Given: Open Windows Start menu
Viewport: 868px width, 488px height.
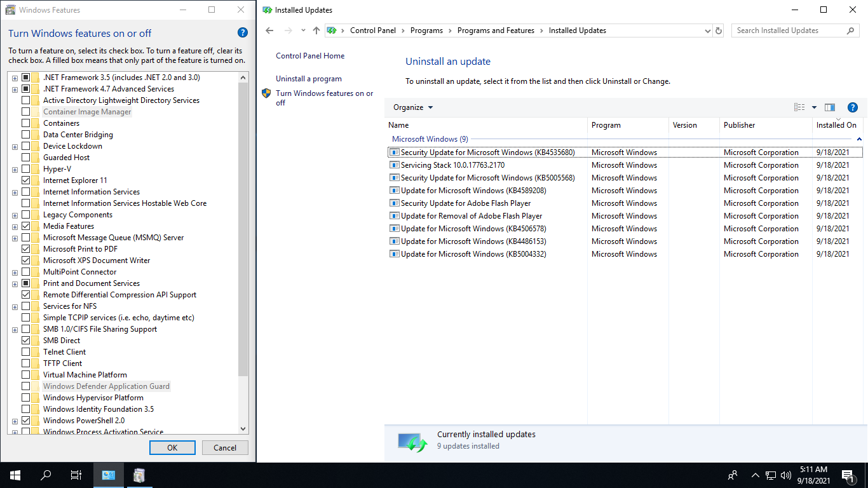Looking at the screenshot, I should coord(15,475).
